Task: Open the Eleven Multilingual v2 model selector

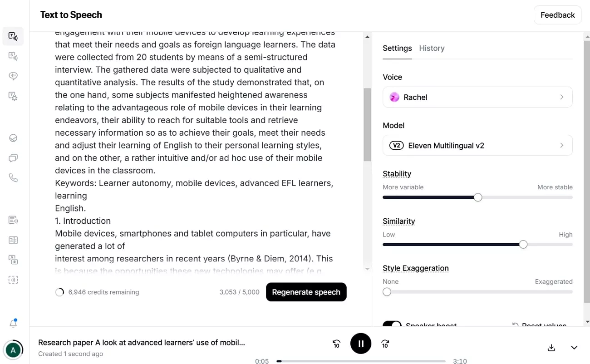Action: [x=477, y=145]
